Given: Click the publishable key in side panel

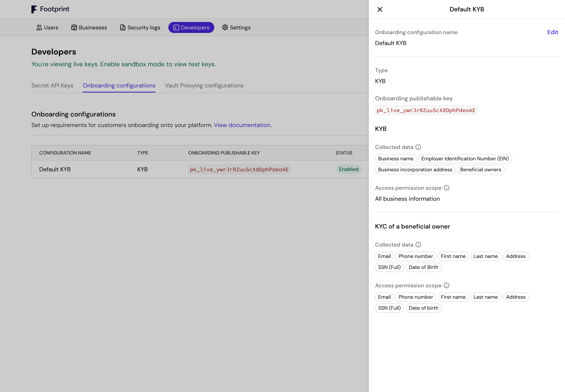Looking at the screenshot, I should click(x=426, y=110).
